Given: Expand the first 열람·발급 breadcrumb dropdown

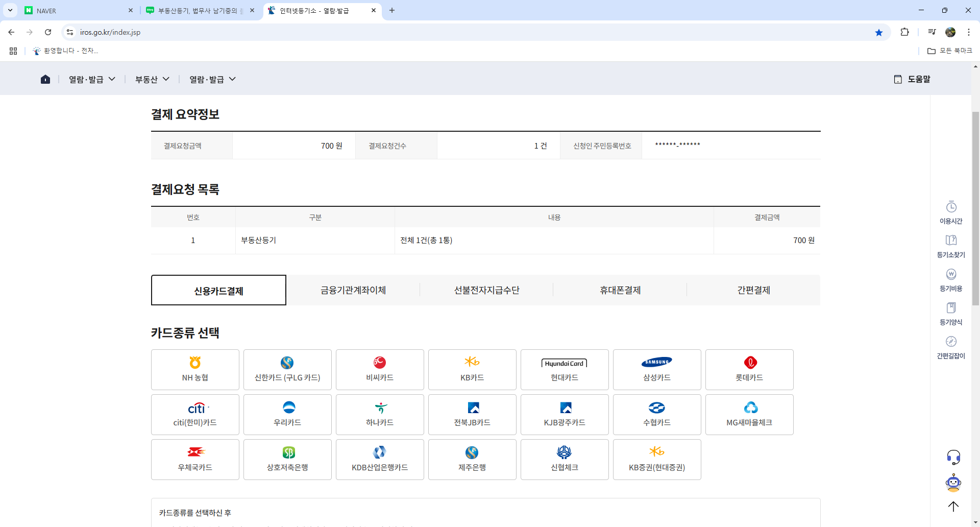Looking at the screenshot, I should pos(92,79).
